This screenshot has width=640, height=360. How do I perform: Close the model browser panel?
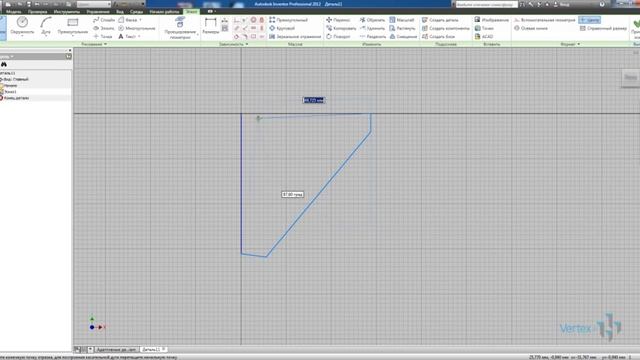(70, 51)
